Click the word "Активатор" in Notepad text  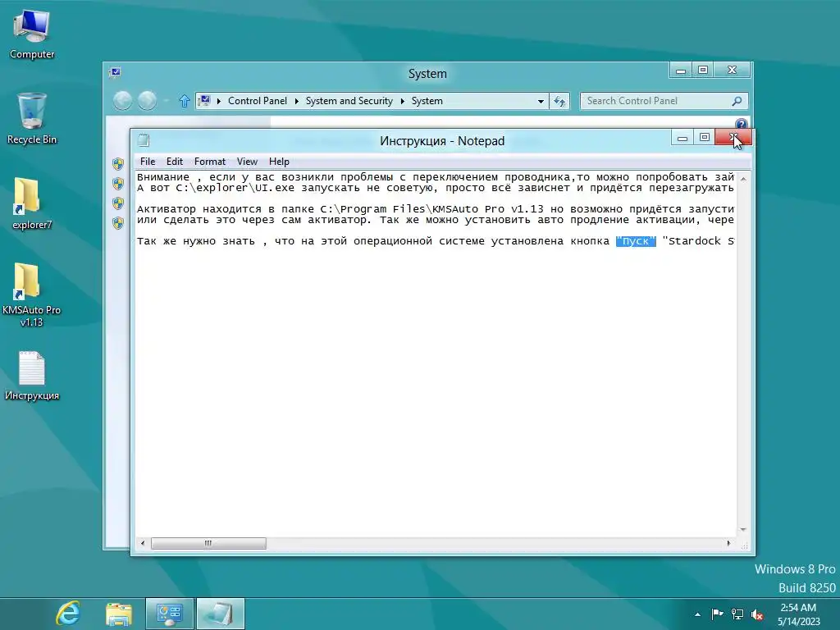click(x=167, y=209)
